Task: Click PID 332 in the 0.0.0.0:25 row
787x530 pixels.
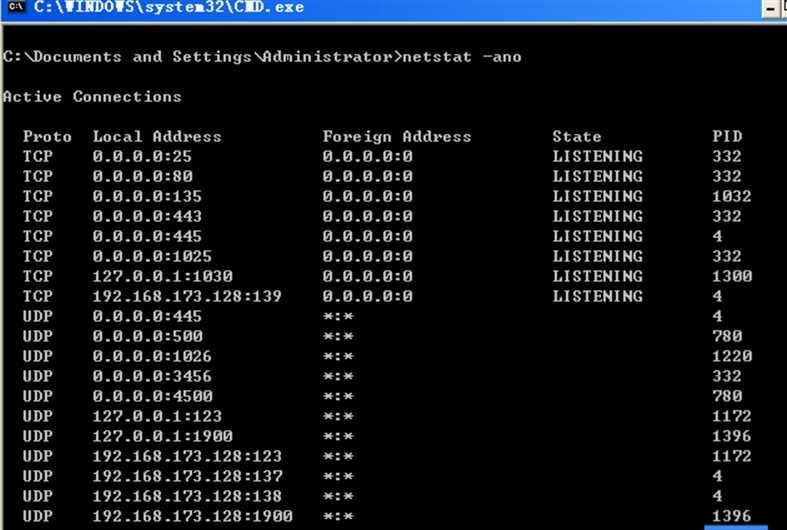Action: tap(727, 157)
